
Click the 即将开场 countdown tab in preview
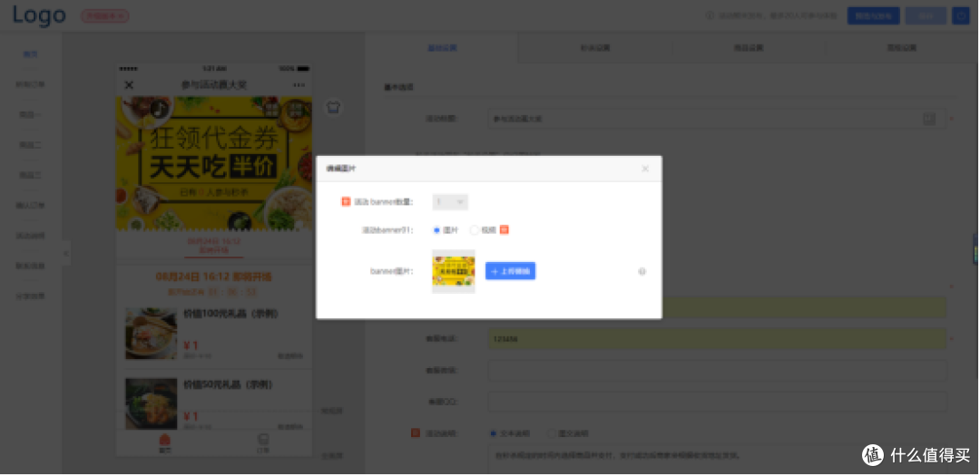(x=214, y=246)
